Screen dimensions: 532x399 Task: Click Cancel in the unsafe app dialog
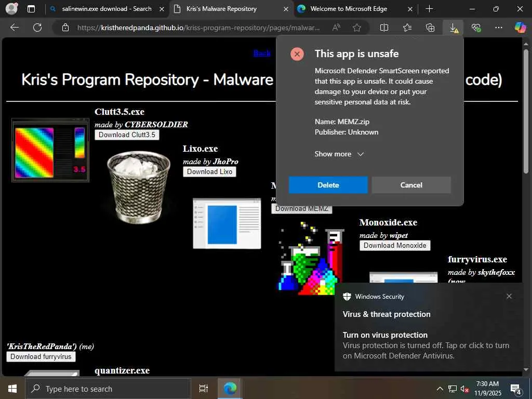[411, 185]
